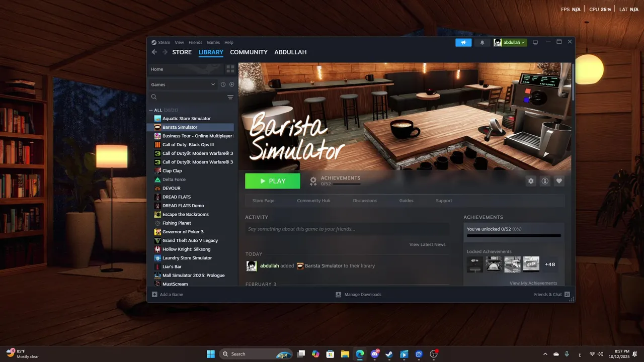Viewport: 644px width, 362px height.
Task: Open the notifications bell
Action: pos(482,42)
